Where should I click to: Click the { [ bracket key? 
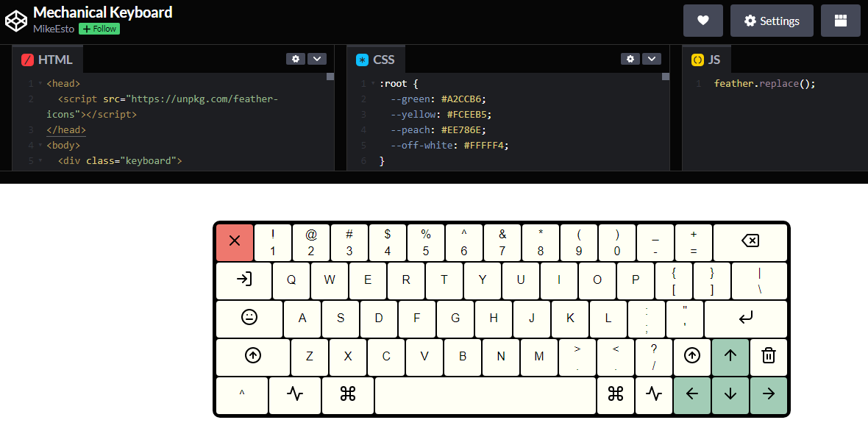point(674,280)
